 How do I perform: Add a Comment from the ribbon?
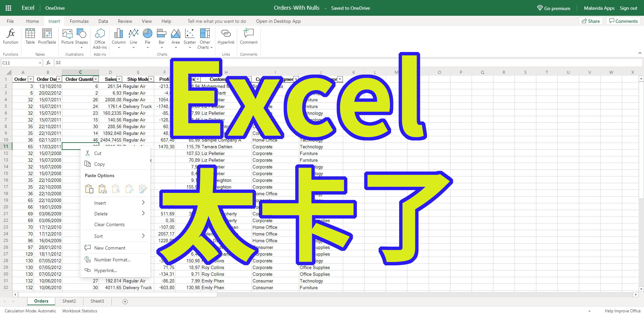(249, 37)
